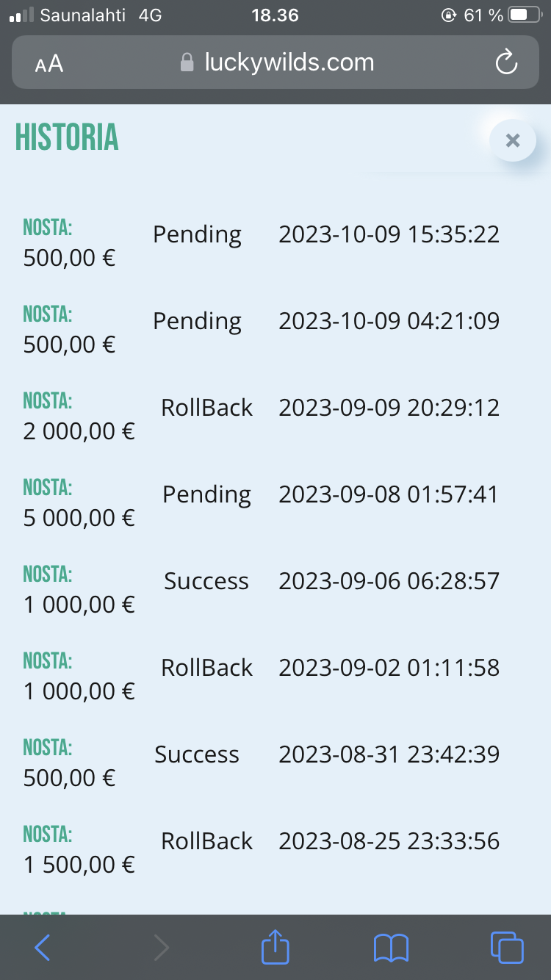The height and width of the screenshot is (980, 551).
Task: Tap the Safari back arrow
Action: click(43, 948)
